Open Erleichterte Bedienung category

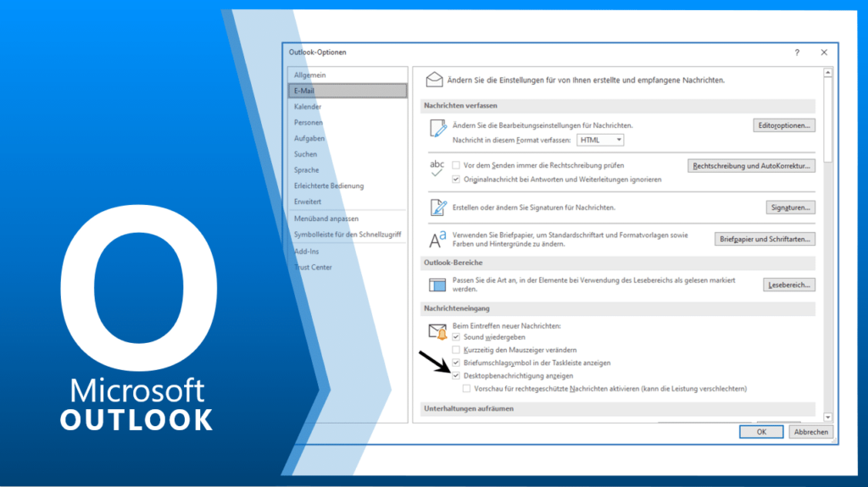348,186
